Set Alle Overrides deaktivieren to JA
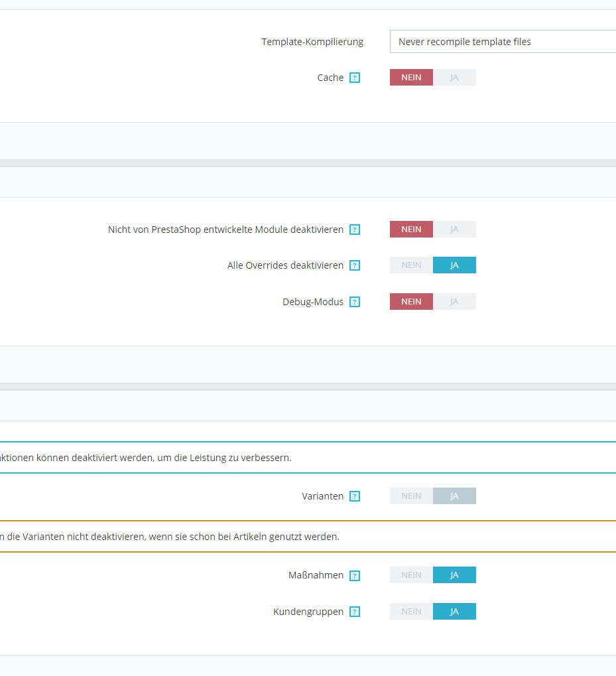This screenshot has height=676, width=616. [x=454, y=265]
